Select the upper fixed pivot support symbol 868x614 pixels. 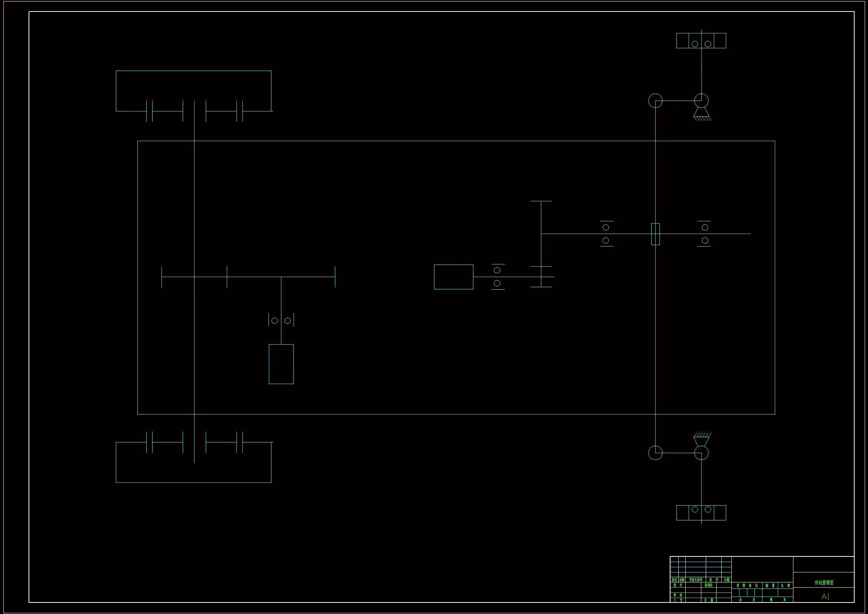point(702,114)
